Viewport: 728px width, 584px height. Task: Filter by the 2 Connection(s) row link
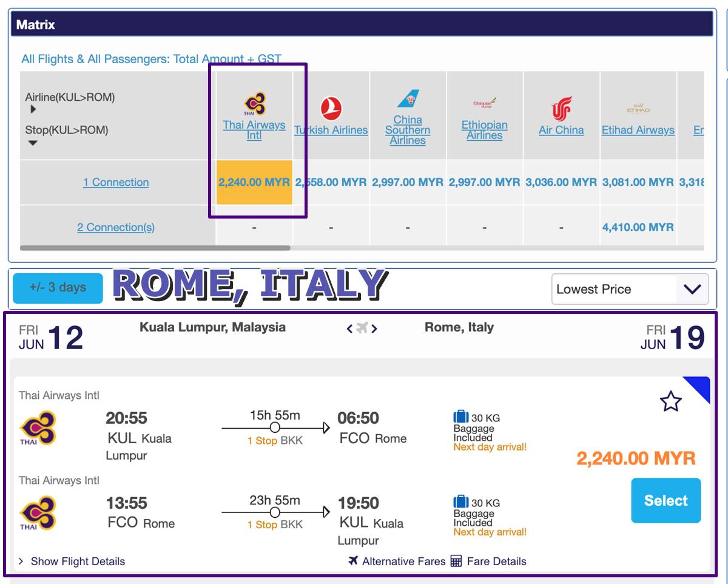click(x=116, y=227)
